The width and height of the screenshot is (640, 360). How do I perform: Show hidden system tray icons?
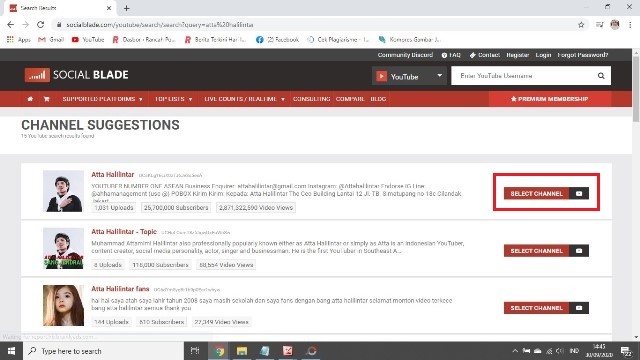tap(515, 351)
